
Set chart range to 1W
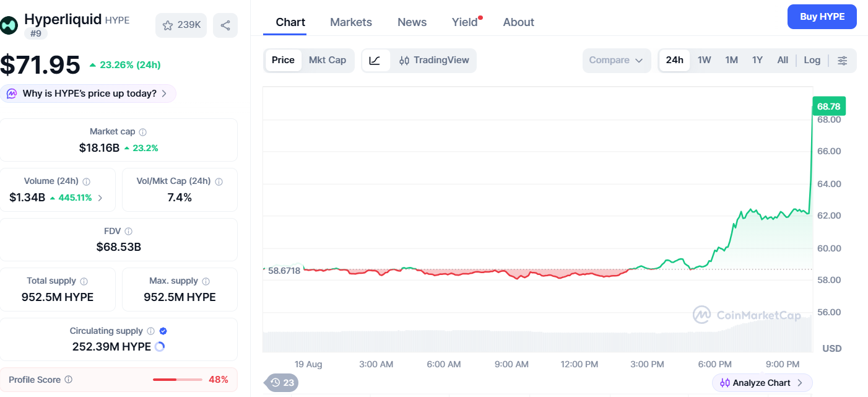[704, 60]
